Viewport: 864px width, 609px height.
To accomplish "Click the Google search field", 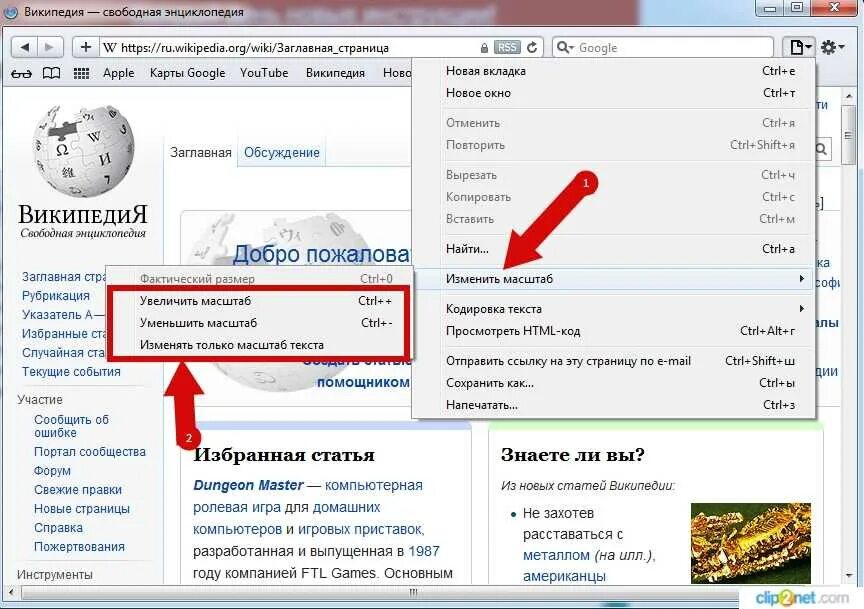I will [x=662, y=47].
